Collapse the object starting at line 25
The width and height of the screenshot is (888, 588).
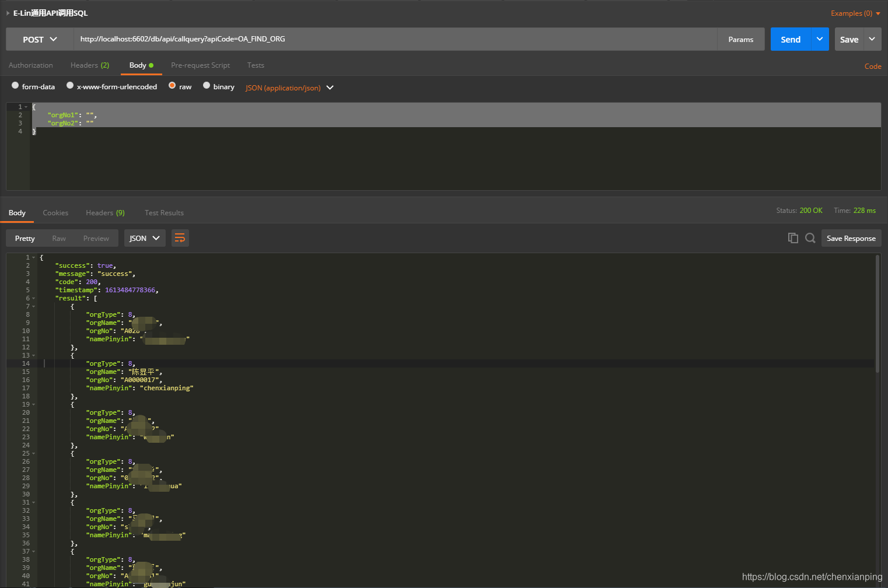pyautogui.click(x=33, y=453)
